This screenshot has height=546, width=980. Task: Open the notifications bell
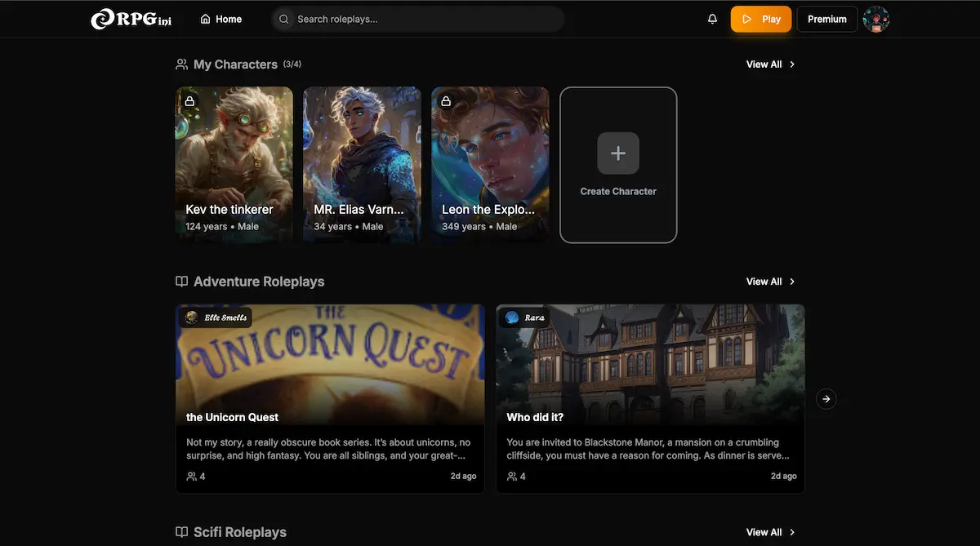[x=712, y=19]
